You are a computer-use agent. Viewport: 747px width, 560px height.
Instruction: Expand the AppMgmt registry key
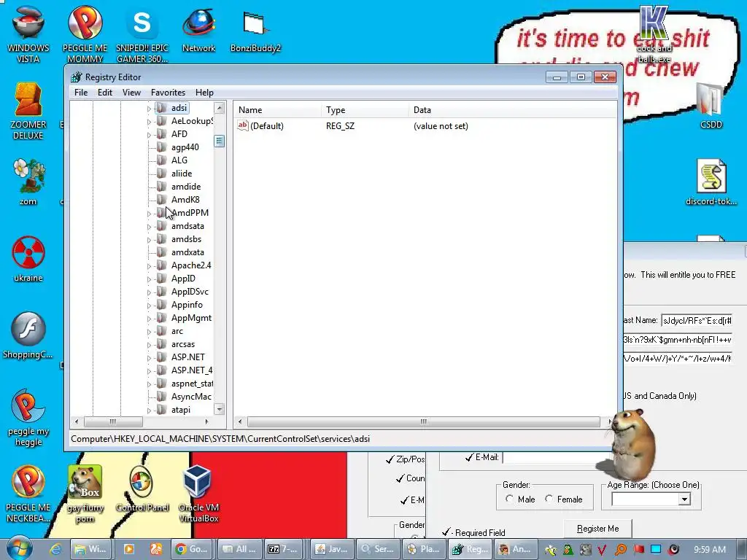[149, 319]
